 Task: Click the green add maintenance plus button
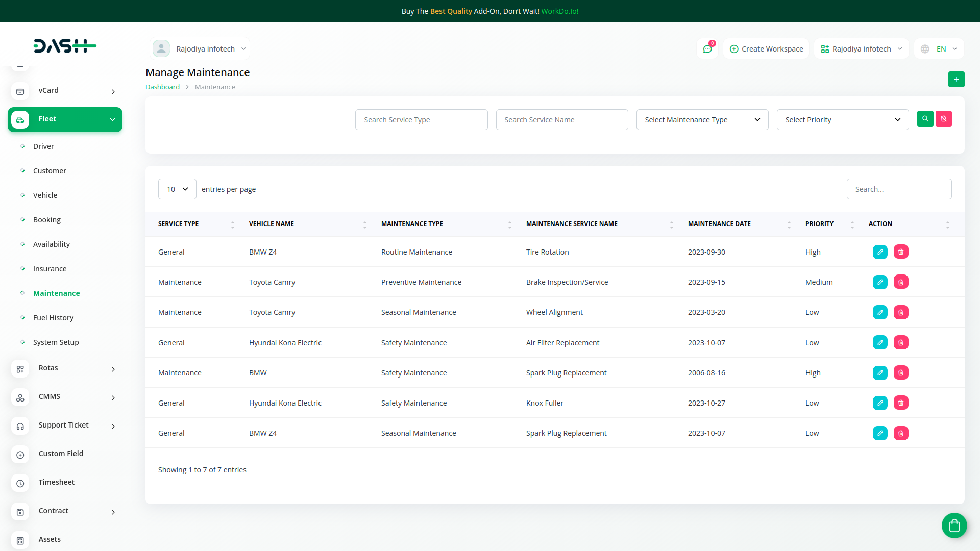pos(956,79)
